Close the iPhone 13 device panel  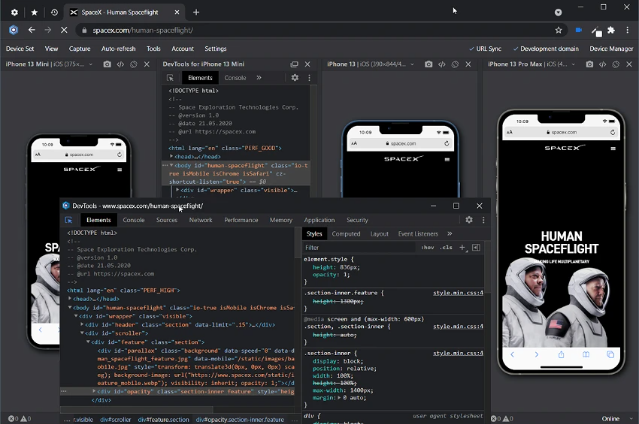point(468,64)
